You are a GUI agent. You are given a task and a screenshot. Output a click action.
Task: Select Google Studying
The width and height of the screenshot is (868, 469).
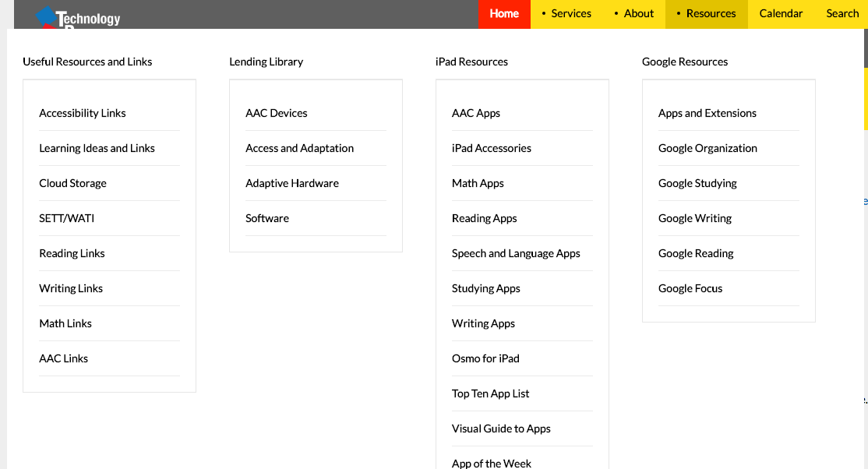[x=697, y=183]
